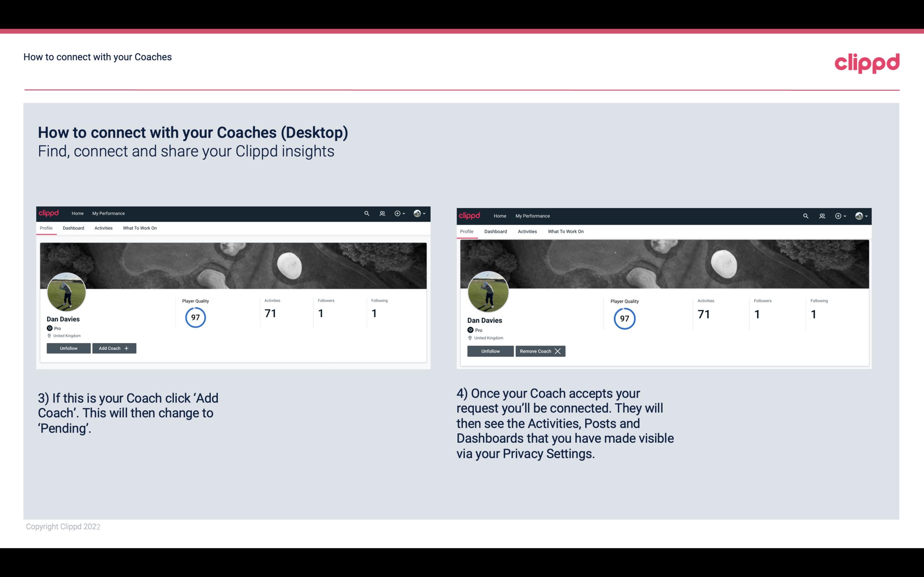Click the globe/language icon in navbar
This screenshot has width=924, height=577.
(417, 213)
